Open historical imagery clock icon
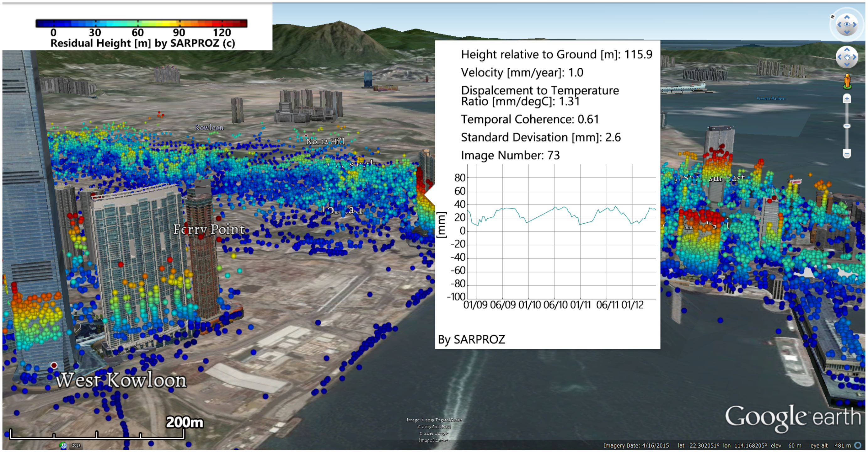This screenshot has width=868, height=452. click(x=63, y=445)
